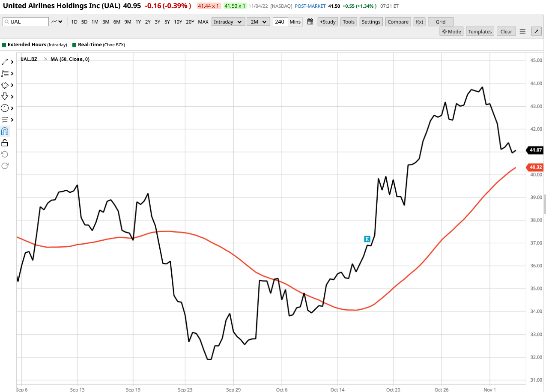
Task: Pop out chart with arrow button
Action: 536,31
